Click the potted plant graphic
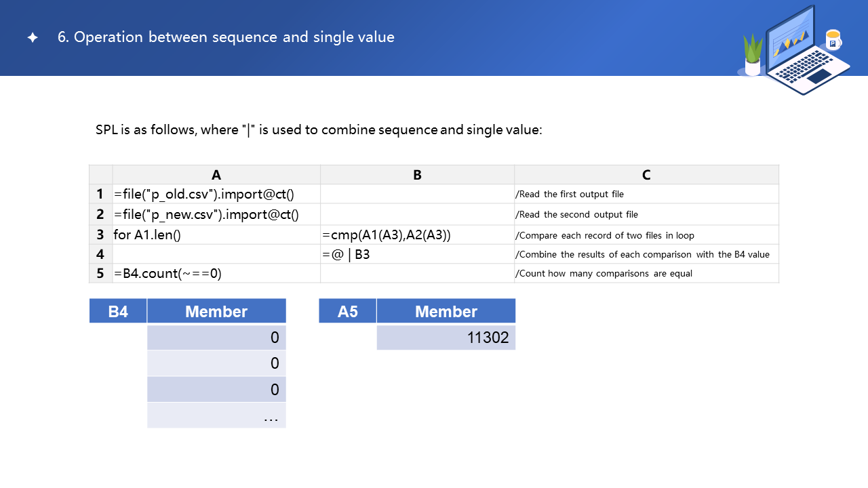868x488 pixels. [x=753, y=54]
